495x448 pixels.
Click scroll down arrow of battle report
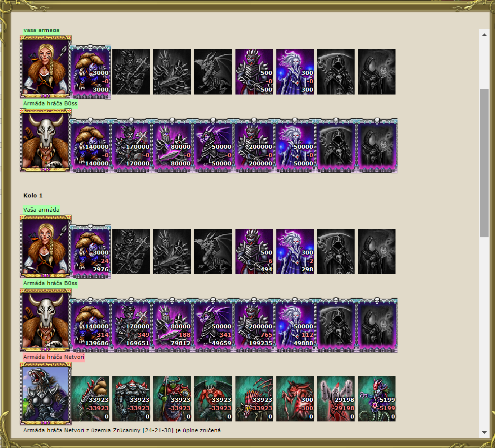484,433
